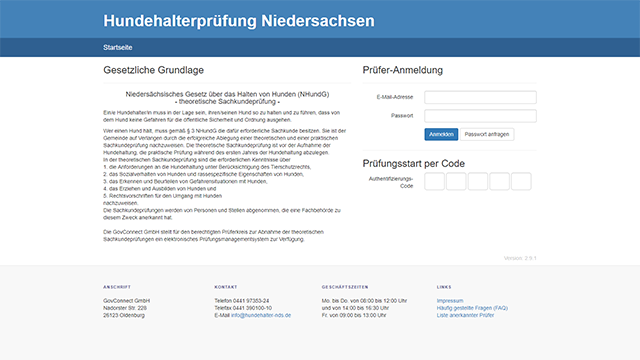
Task: Click the Passwort anfragen button
Action: click(487, 134)
